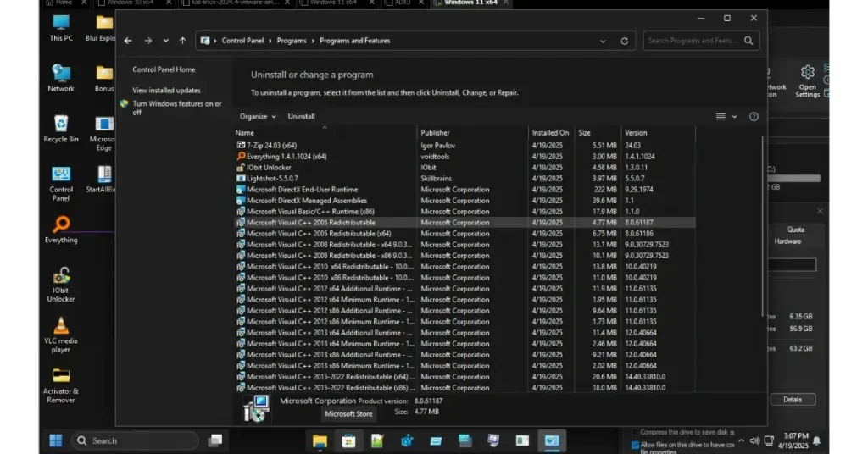Select the Control Panel desktop shortcut
Viewport: 868px width, 454px height.
[61, 184]
